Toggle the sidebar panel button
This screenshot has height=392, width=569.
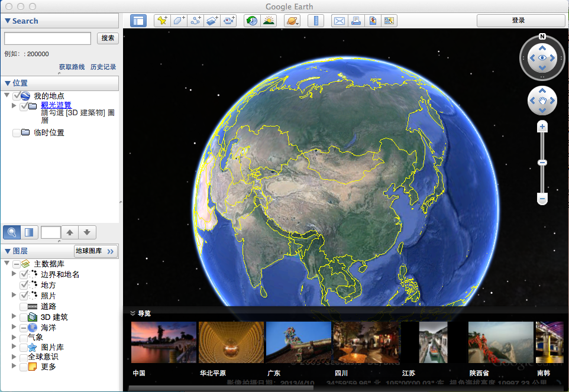click(138, 21)
